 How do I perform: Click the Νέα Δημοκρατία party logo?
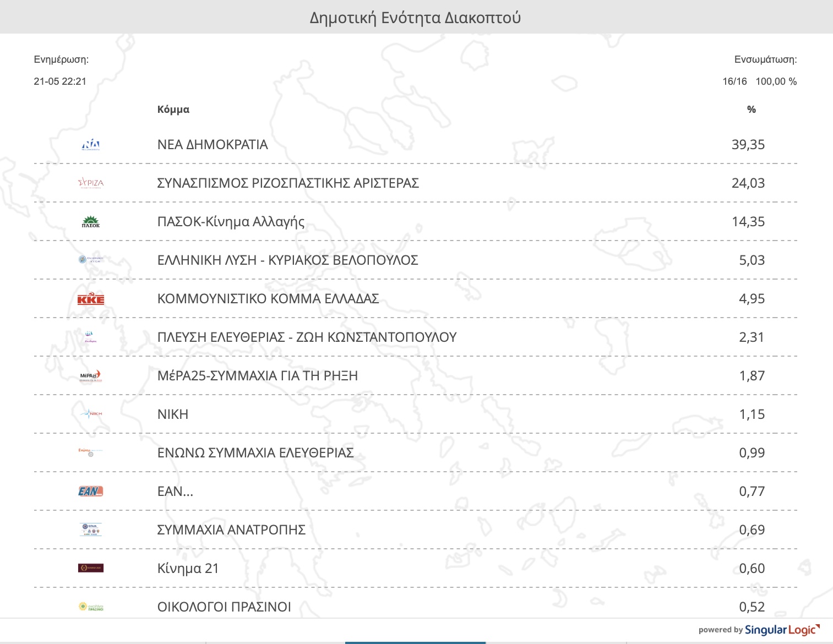pos(91,145)
